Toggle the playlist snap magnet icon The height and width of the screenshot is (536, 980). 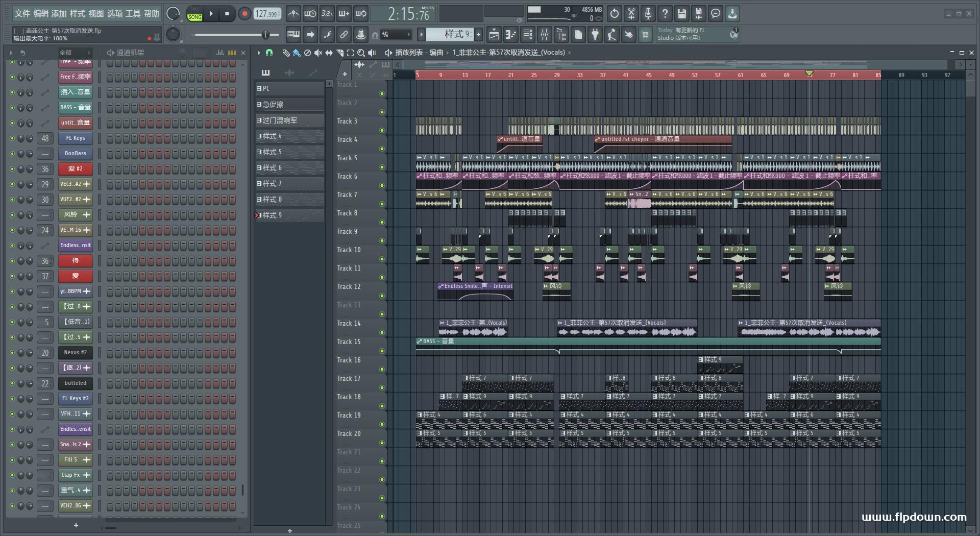(269, 53)
